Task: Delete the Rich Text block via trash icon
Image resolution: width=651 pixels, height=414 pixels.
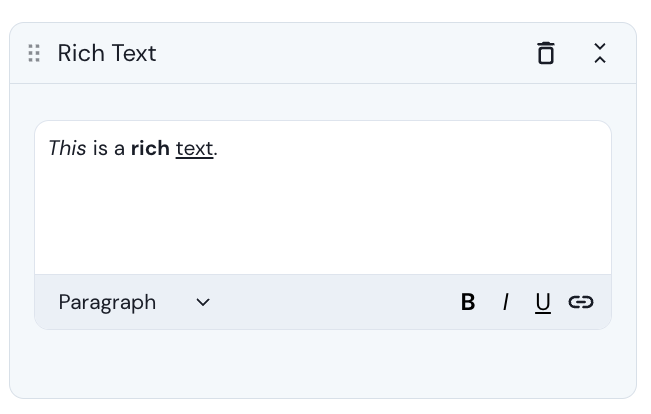Action: (x=545, y=53)
